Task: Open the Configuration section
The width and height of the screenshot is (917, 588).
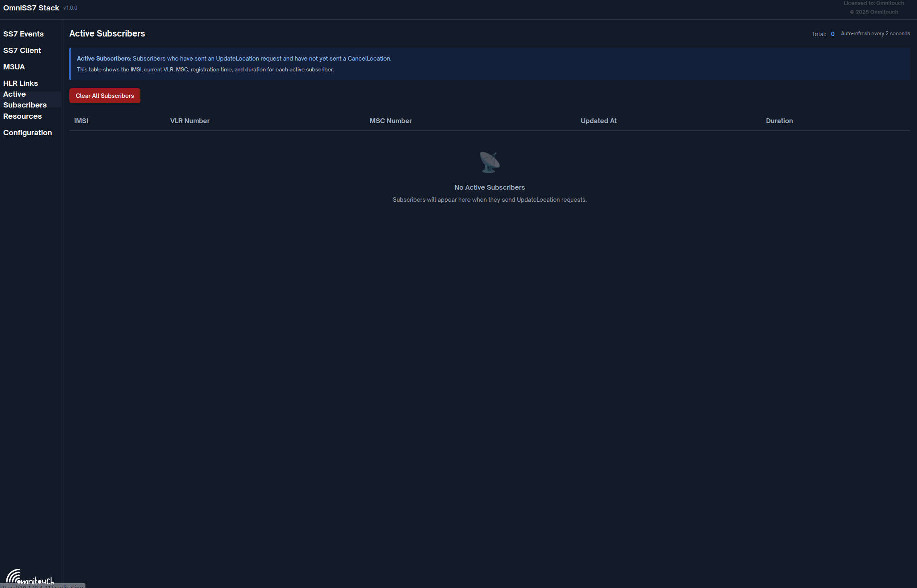Action: click(x=27, y=133)
